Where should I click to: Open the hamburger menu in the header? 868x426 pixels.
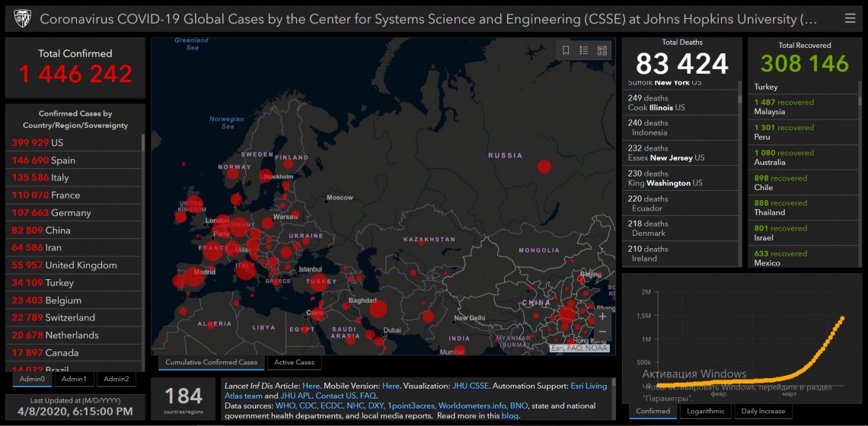click(850, 18)
